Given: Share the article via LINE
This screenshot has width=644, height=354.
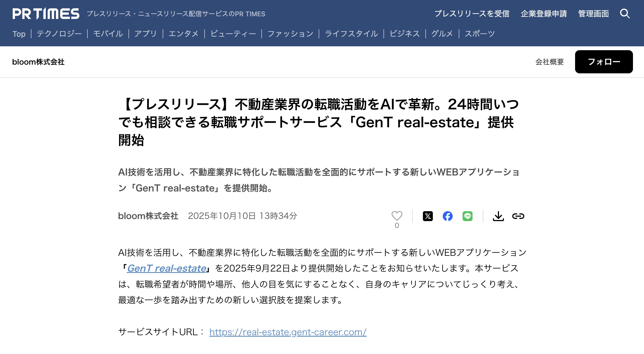Looking at the screenshot, I should click(467, 216).
